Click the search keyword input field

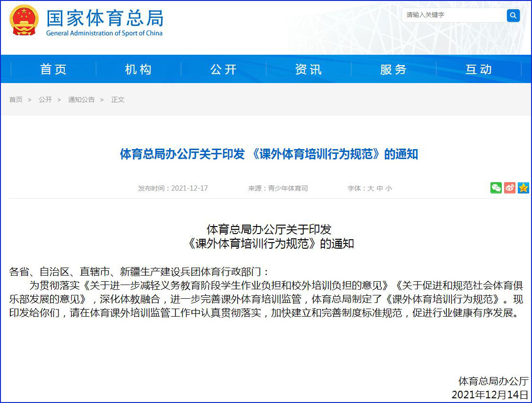pyautogui.click(x=454, y=15)
